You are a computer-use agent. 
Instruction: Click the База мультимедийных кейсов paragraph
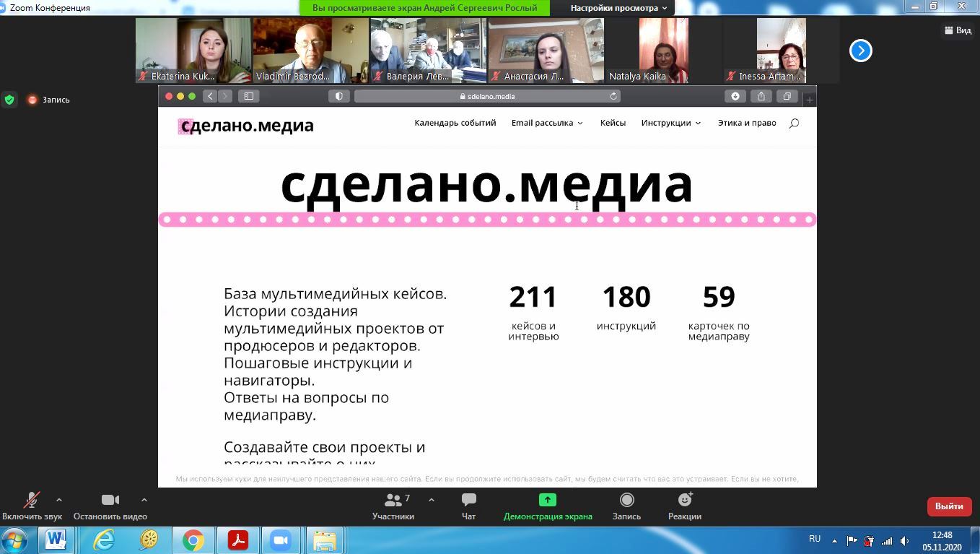pyautogui.click(x=335, y=354)
